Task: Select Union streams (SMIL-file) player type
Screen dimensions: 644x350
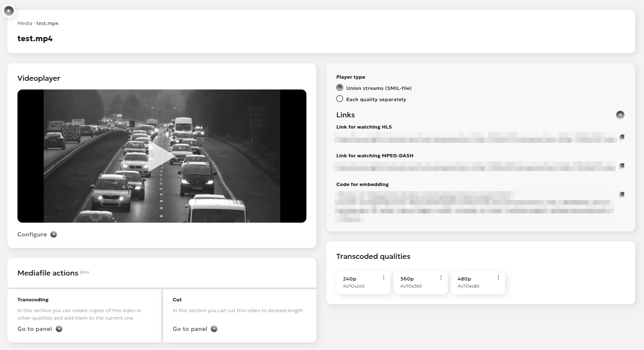Action: (340, 88)
